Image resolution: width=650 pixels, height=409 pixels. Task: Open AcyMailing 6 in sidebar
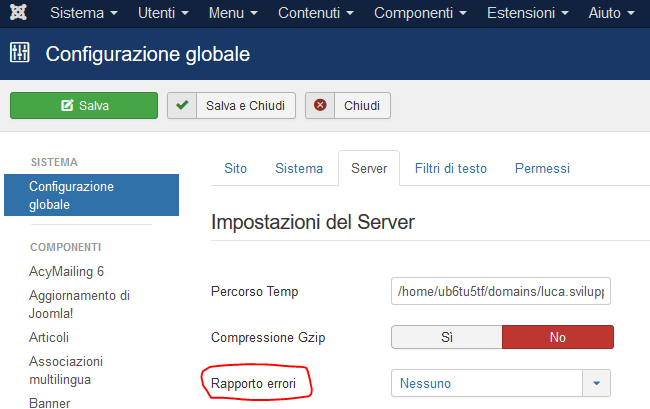pyautogui.click(x=66, y=271)
